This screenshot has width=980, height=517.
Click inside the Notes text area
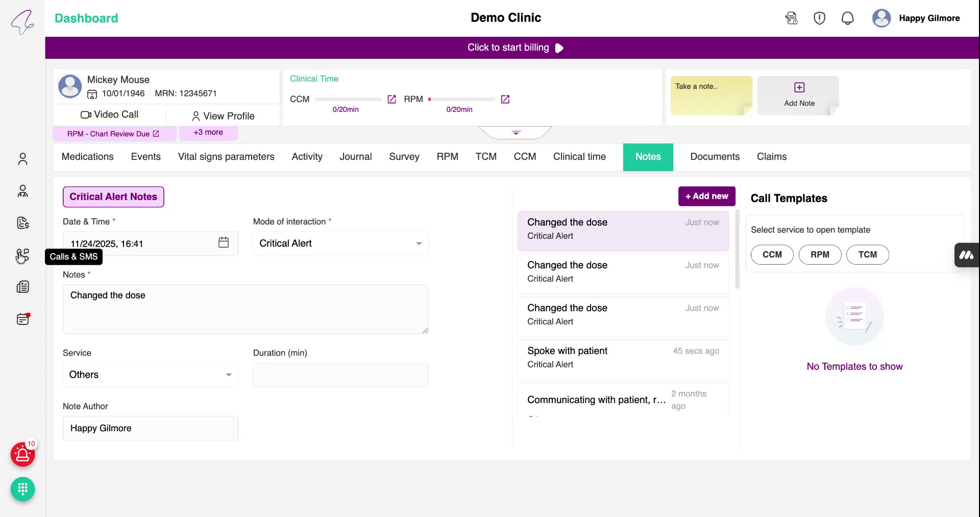pos(245,309)
